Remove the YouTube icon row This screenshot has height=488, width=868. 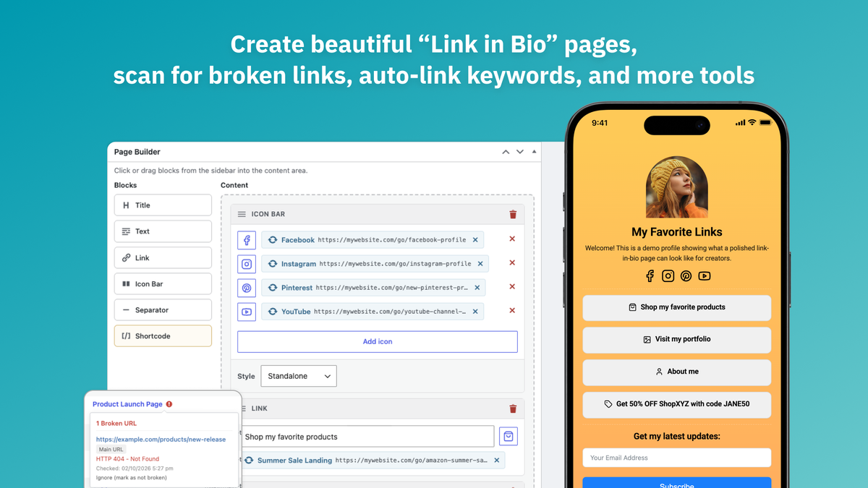[512, 311]
